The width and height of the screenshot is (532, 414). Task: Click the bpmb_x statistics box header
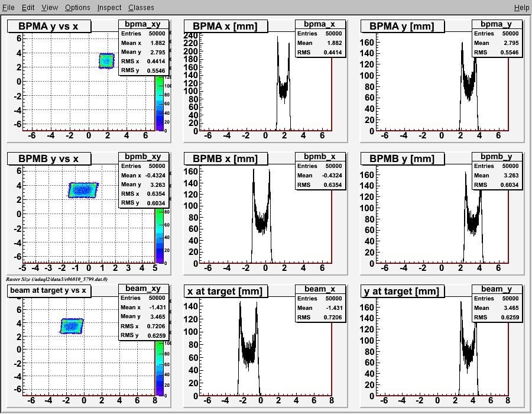pyautogui.click(x=320, y=157)
